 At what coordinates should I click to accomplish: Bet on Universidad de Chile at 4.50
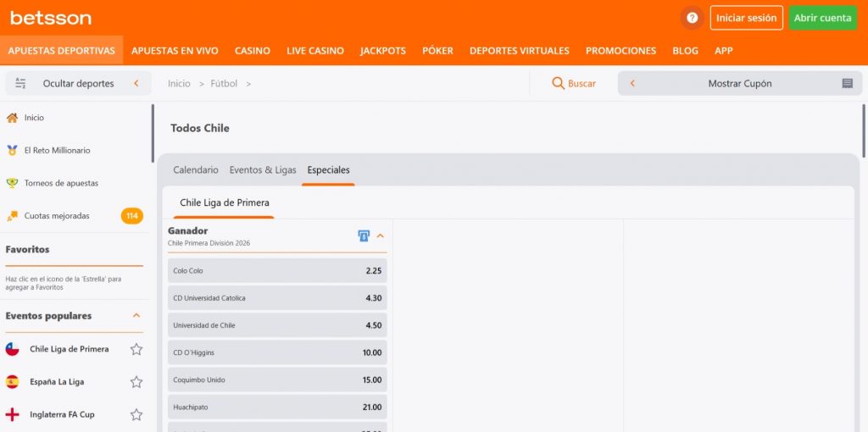pyautogui.click(x=277, y=325)
